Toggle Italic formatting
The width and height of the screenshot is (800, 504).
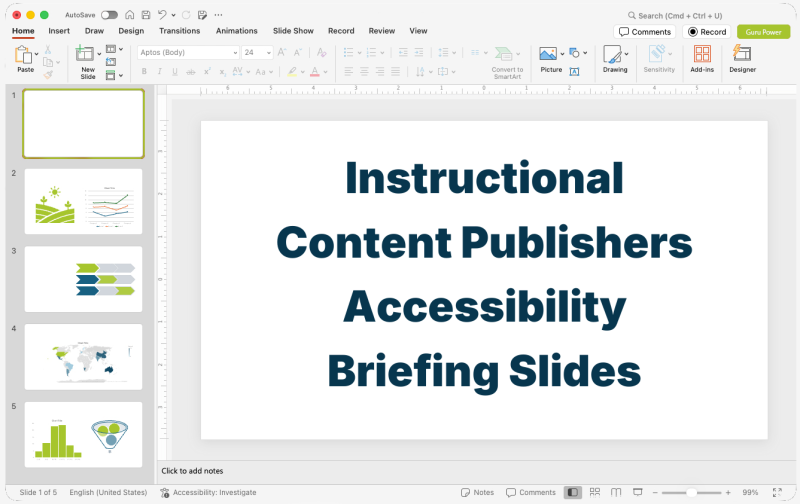[x=160, y=72]
